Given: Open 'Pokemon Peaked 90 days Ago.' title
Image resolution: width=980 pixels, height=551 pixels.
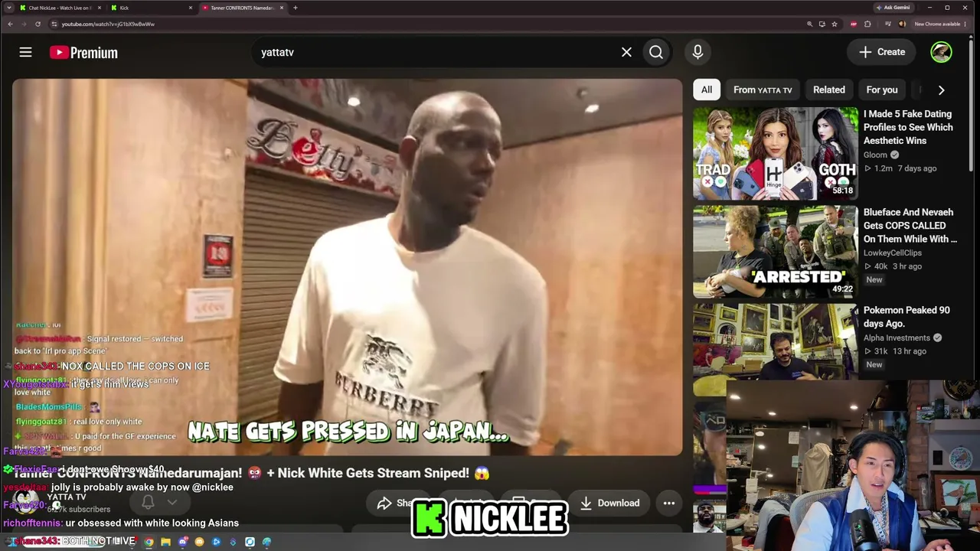Looking at the screenshot, I should coord(906,317).
